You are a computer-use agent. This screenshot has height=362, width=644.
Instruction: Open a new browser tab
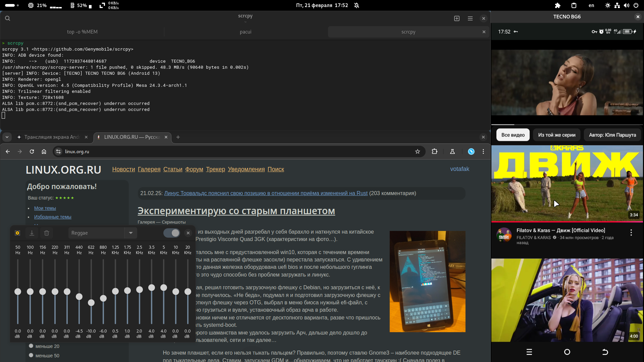pos(178,137)
